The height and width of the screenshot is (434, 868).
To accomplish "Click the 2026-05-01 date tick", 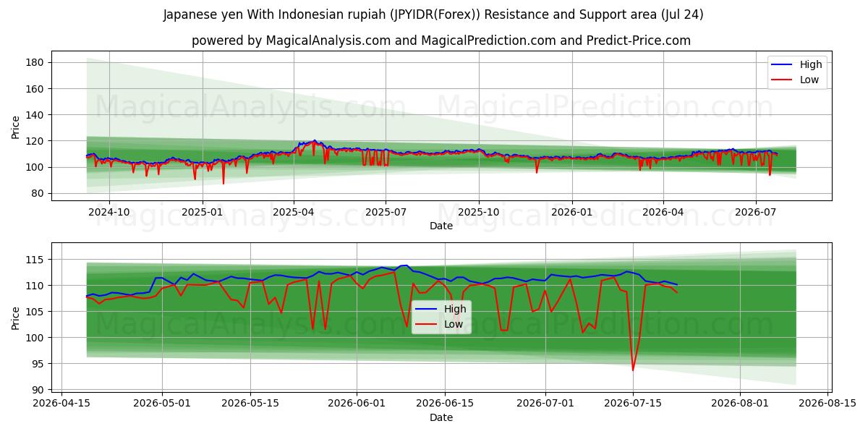I will click(162, 403).
